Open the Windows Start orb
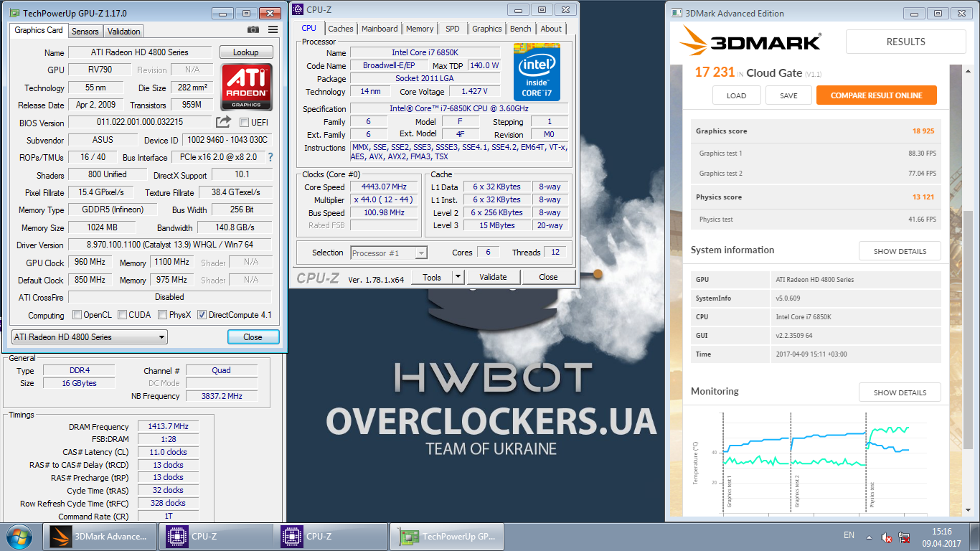Viewport: 980px width, 551px height. pyautogui.click(x=19, y=536)
